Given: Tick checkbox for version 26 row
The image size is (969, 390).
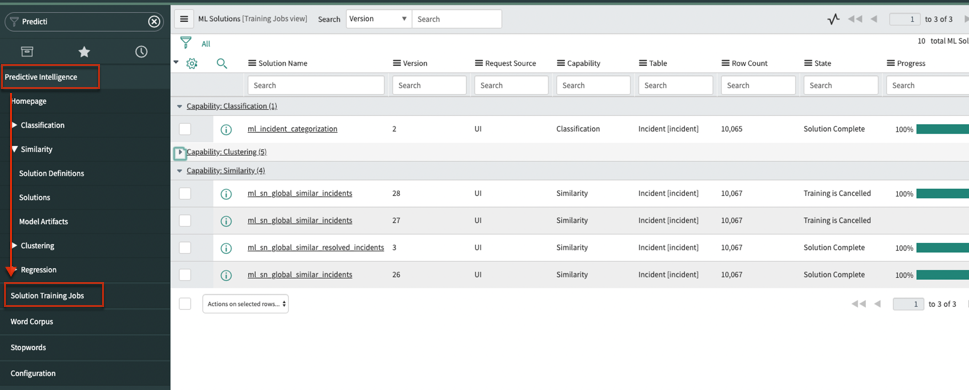Looking at the screenshot, I should [x=185, y=274].
